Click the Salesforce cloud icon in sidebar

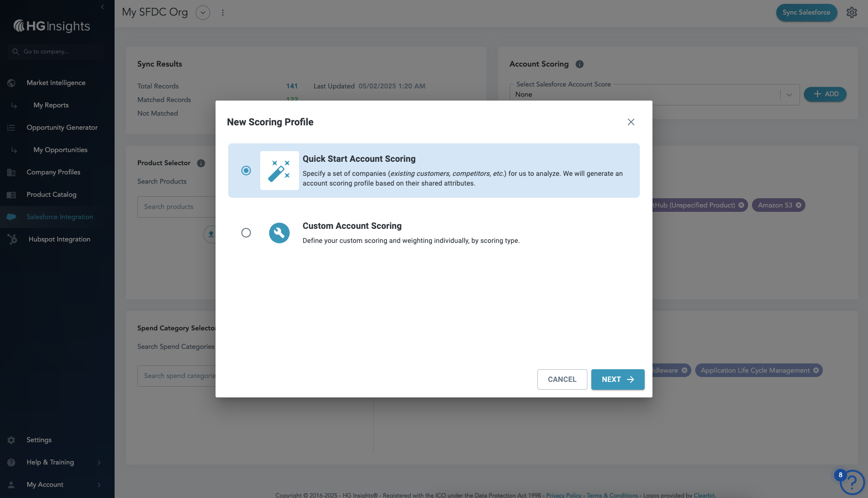coord(11,217)
